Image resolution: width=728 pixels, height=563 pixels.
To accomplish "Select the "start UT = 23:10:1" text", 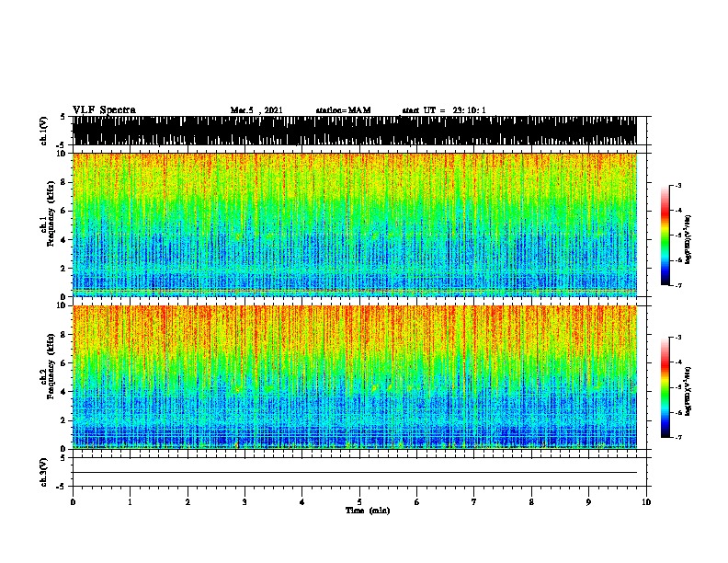I will (444, 110).
